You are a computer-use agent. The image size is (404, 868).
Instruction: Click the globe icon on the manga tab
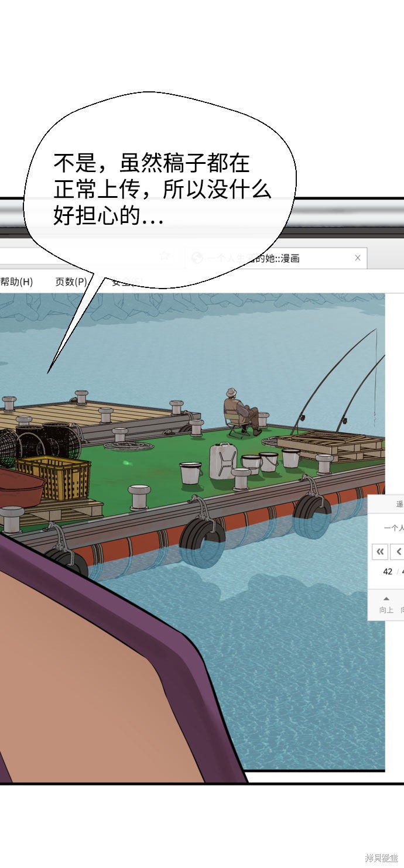(197, 258)
